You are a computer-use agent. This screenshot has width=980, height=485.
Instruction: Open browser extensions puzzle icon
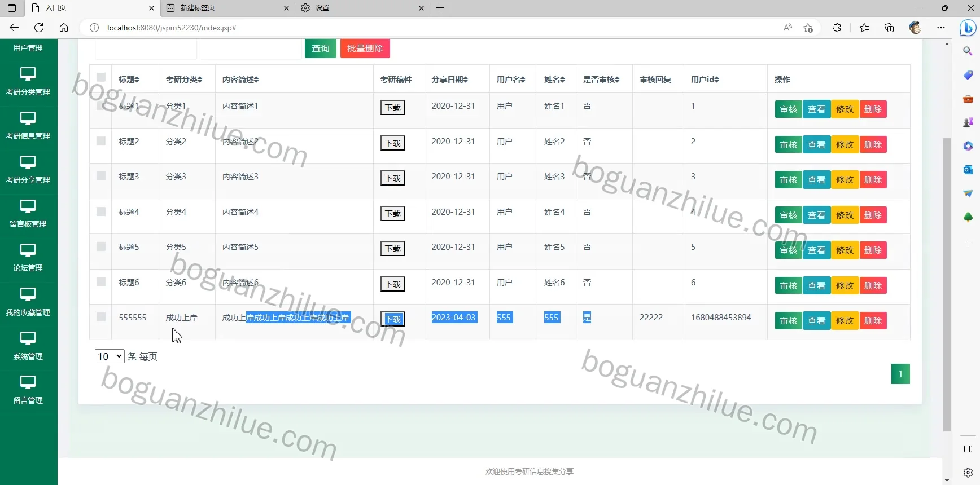point(837,28)
